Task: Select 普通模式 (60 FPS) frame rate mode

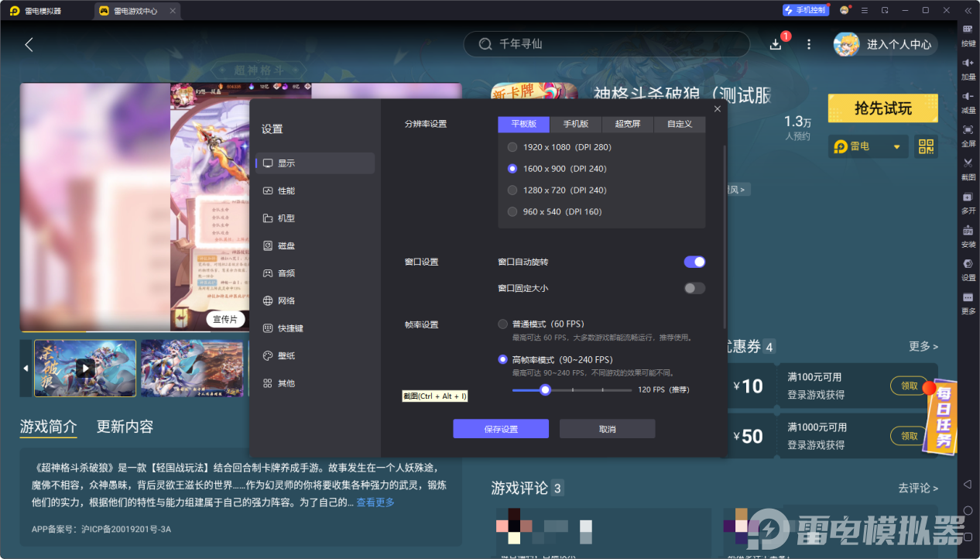Action: click(502, 324)
